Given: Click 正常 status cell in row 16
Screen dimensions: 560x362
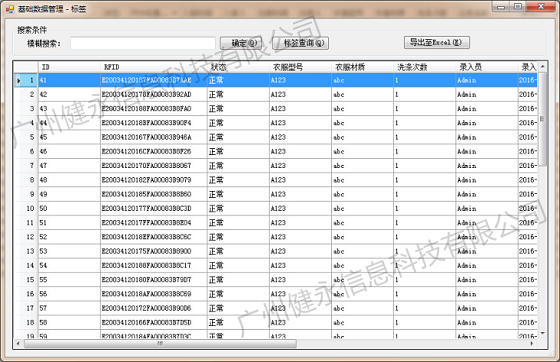Looking at the screenshot, I should tap(238, 294).
